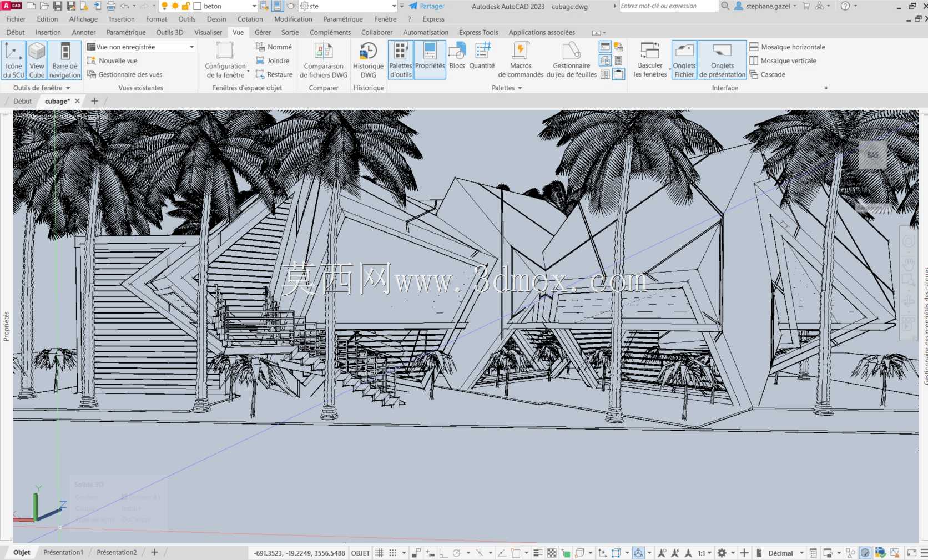The width and height of the screenshot is (928, 560).
Task: Click the coordinates readout in status bar
Action: [299, 553]
